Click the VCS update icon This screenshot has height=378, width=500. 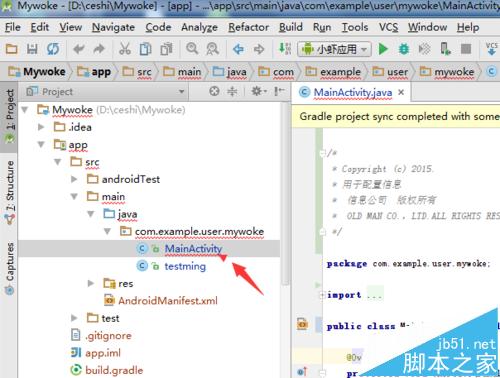[491, 49]
